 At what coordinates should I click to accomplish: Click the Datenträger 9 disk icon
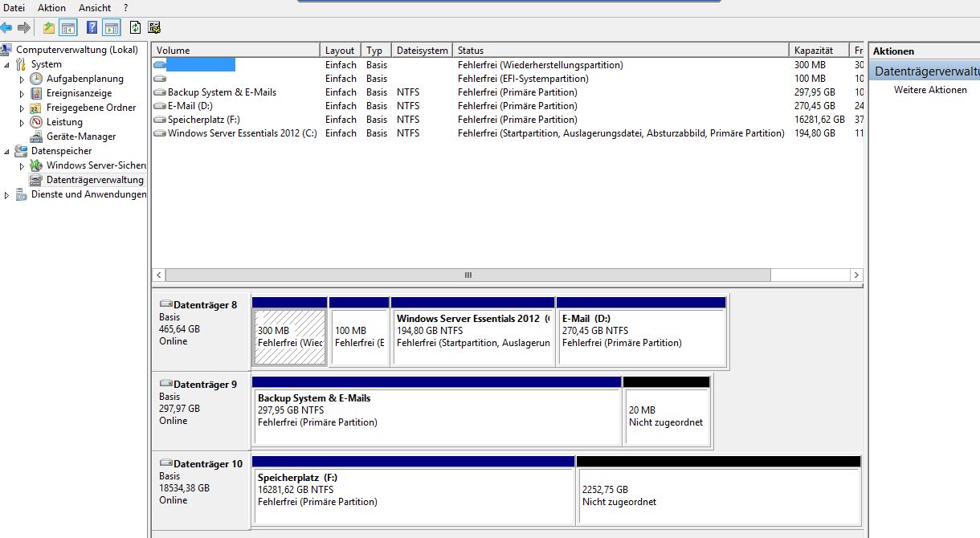[165, 385]
